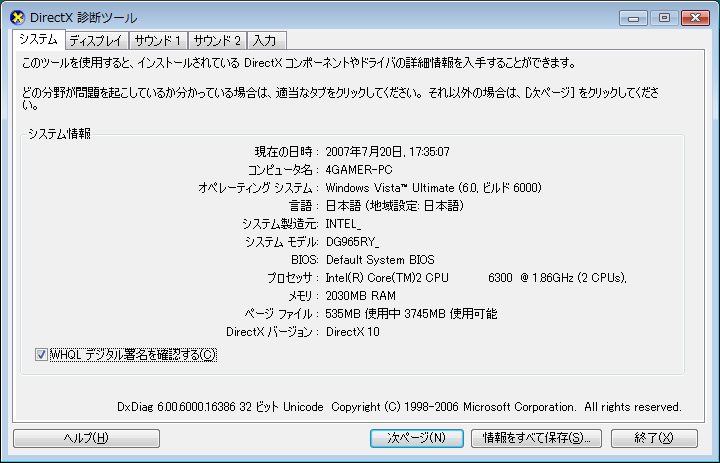Click the DxDiag 6.00.6000.16386 version text

click(x=399, y=407)
